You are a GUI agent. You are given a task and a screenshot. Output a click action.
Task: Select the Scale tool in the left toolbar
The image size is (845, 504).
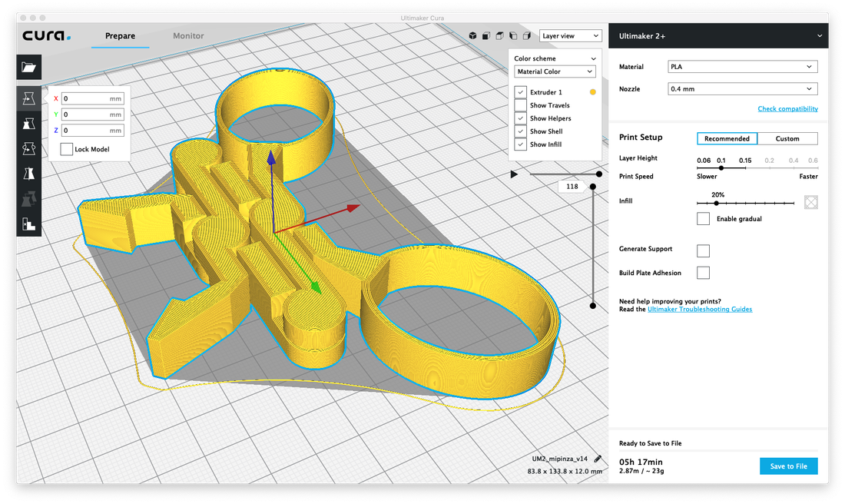click(28, 124)
